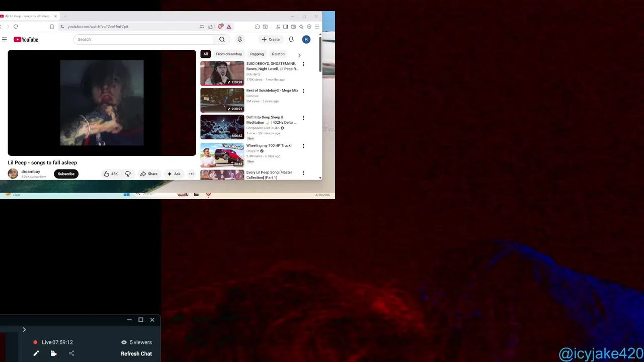Select the From dreamboy filter chip

(x=229, y=54)
